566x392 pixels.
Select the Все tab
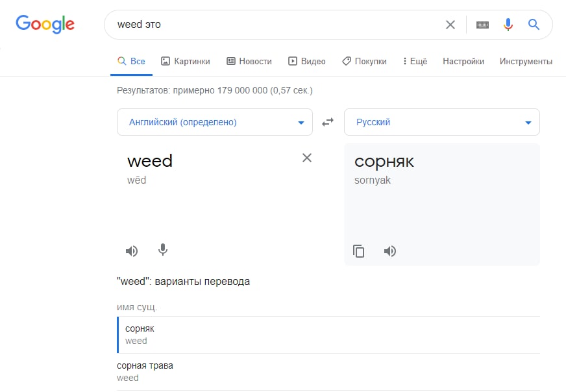tap(131, 62)
